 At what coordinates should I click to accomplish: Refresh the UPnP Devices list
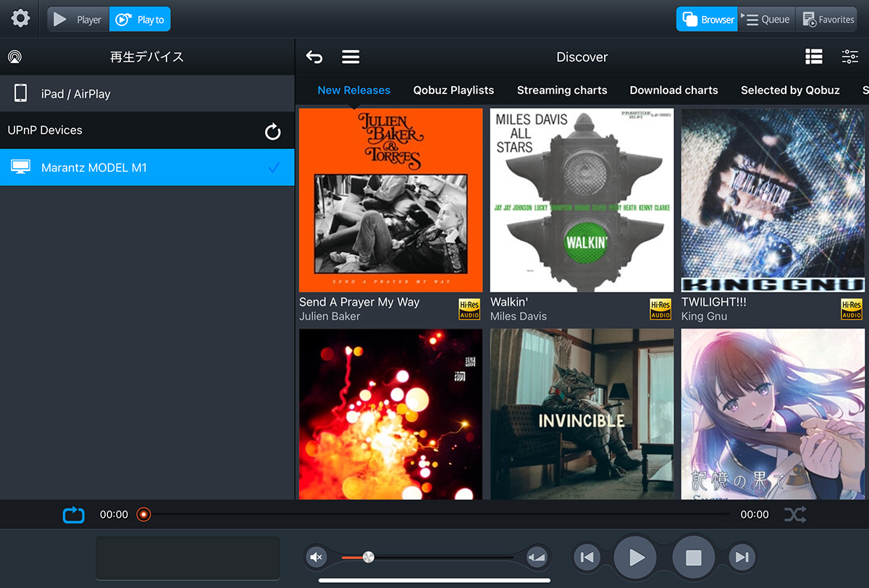tap(272, 131)
